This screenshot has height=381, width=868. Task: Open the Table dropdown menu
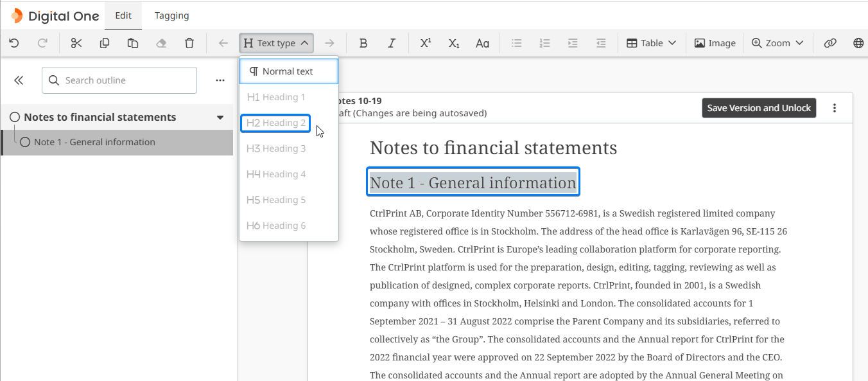tap(651, 43)
